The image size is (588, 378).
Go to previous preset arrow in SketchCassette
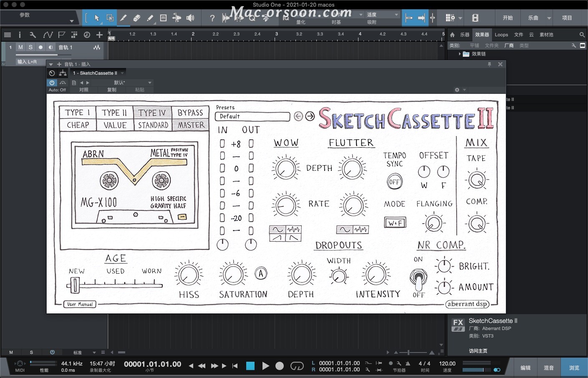298,116
